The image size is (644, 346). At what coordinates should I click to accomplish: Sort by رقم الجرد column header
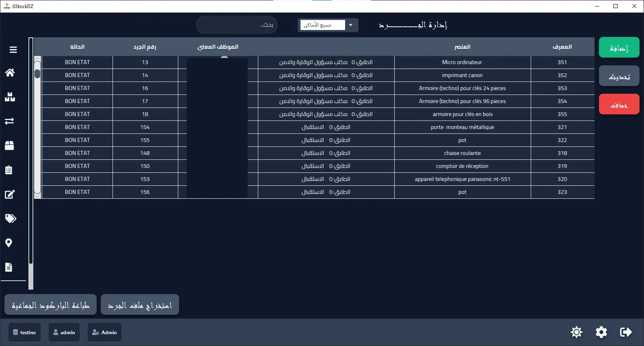point(145,47)
